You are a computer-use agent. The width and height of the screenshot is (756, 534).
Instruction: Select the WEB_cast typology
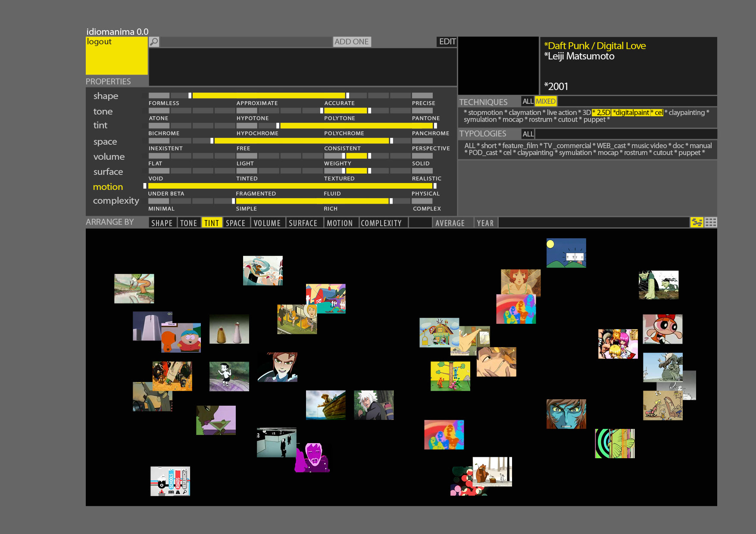point(611,146)
